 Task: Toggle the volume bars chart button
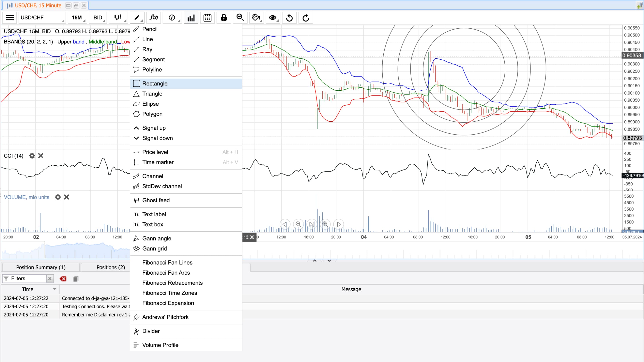191,18
